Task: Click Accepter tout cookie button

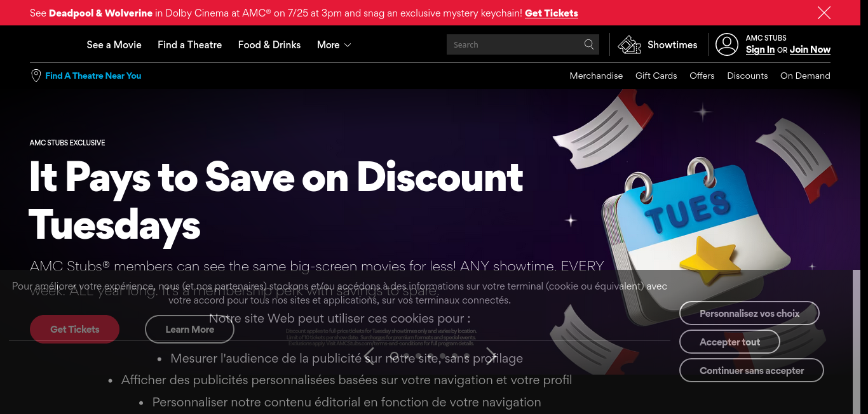Action: pos(730,342)
